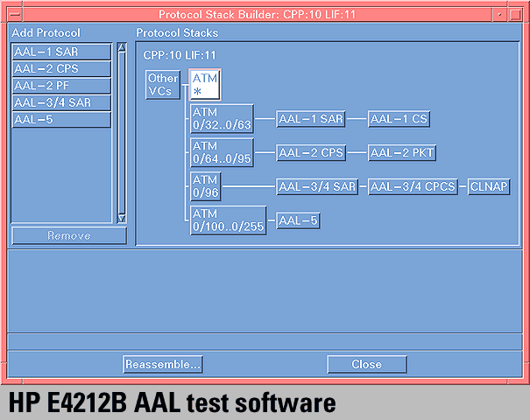Click the Add Protocol scrollbar up arrow
Viewport: 530px width, 420px height.
point(122,48)
